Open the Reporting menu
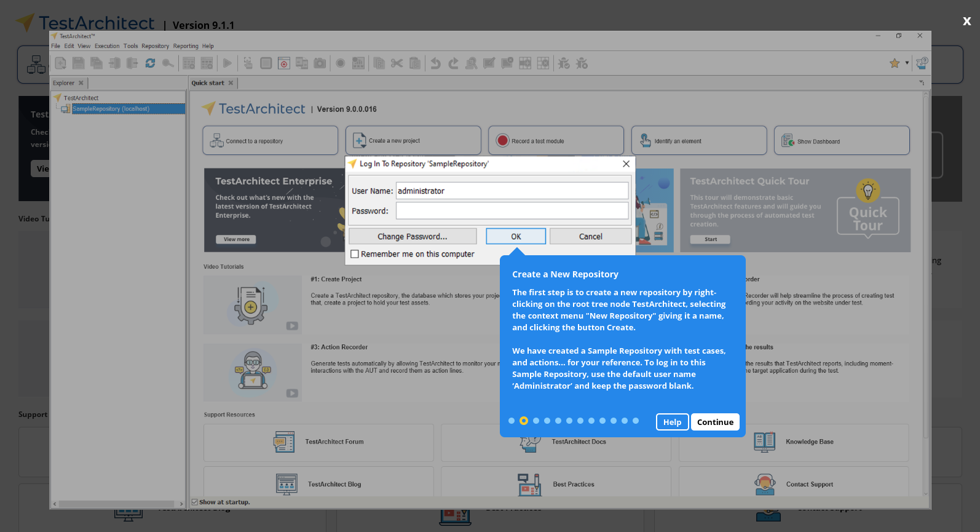Screen dimensions: 980x532 point(186,46)
